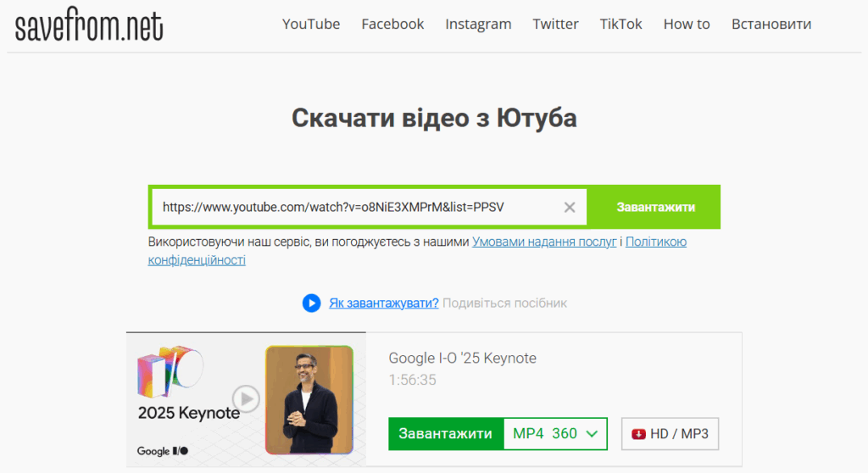Click the 1:56:35 video duration

[413, 380]
